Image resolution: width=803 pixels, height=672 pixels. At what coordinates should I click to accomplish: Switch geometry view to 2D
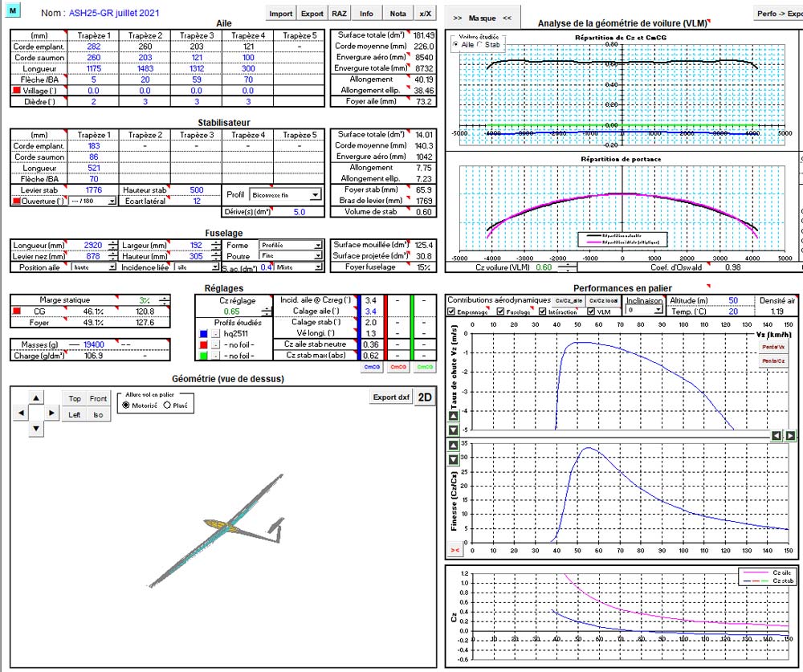click(x=425, y=397)
